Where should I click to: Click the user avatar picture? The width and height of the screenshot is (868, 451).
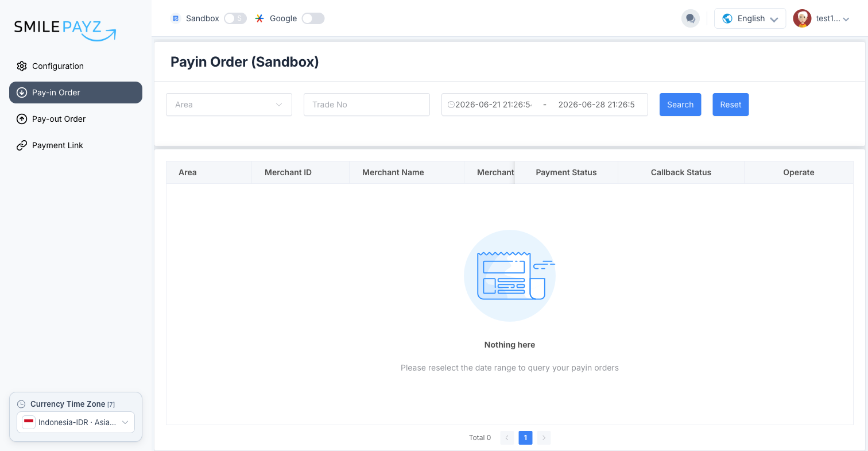click(x=802, y=18)
